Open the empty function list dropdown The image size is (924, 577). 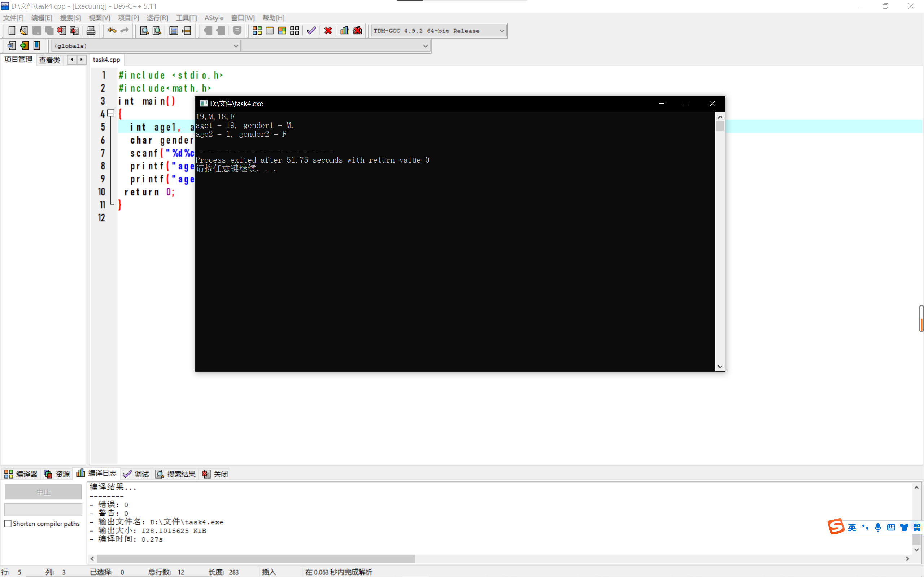(x=425, y=46)
